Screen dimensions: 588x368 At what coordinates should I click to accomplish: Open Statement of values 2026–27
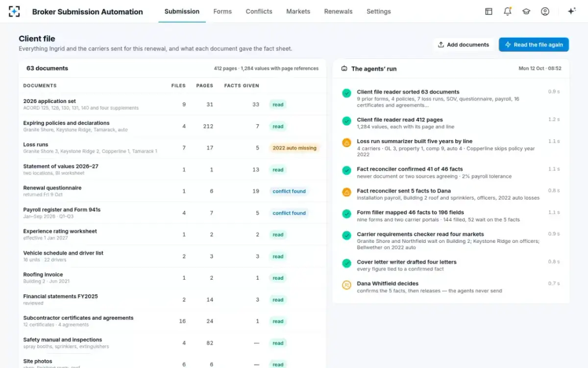(x=172, y=169)
